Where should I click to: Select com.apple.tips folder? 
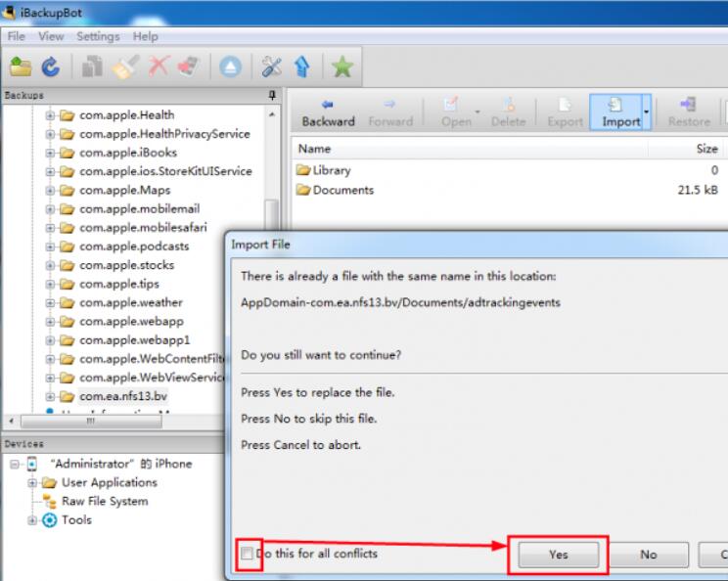(119, 284)
